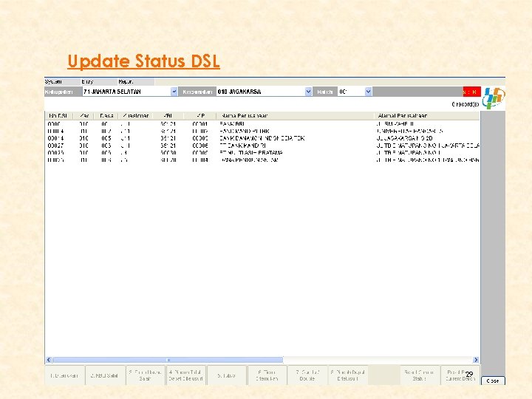This screenshot has width=532, height=399.
Task: Click status button numbered 3
Action: coord(146,375)
